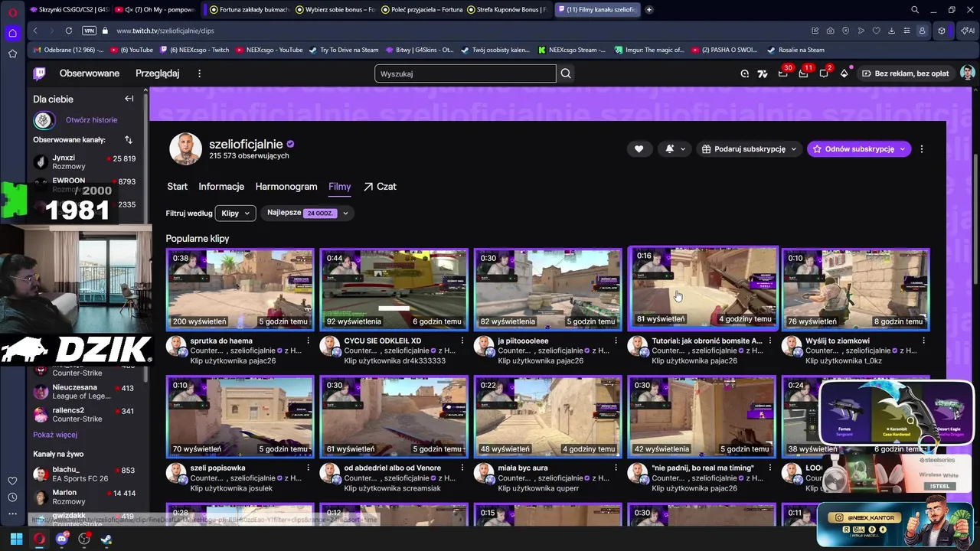Open rallencs2 channel in sidebar
The image size is (980, 551).
coord(84,415)
